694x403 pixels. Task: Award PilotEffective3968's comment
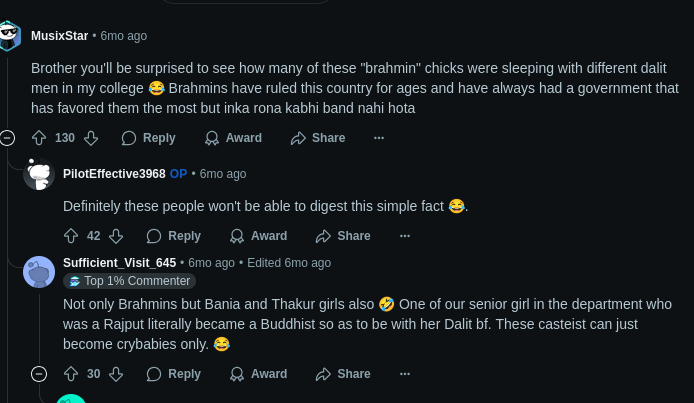pyautogui.click(x=258, y=236)
